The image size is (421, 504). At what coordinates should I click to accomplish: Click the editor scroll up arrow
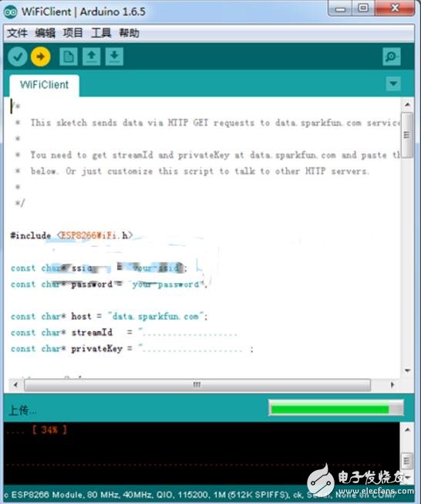407,105
